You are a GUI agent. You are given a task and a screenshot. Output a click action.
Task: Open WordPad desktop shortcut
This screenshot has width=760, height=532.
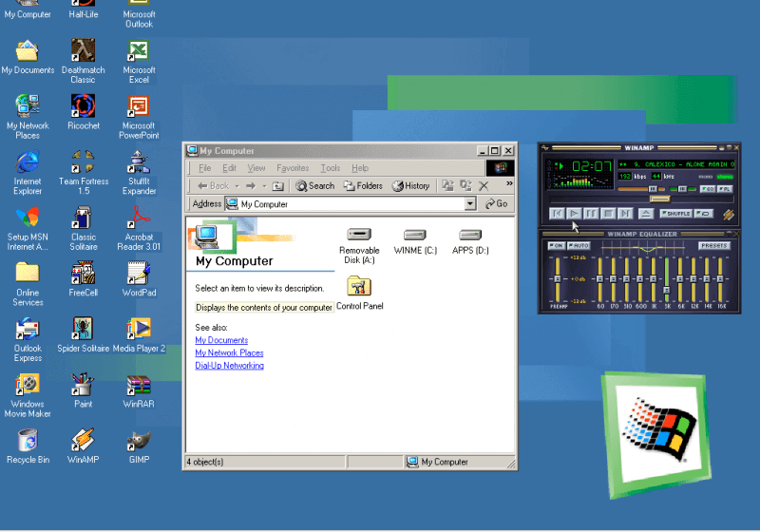(139, 278)
